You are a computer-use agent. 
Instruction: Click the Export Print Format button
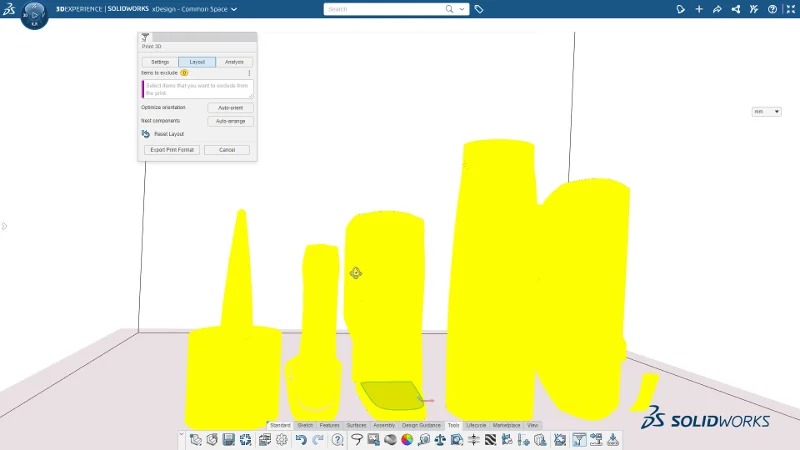(172, 150)
